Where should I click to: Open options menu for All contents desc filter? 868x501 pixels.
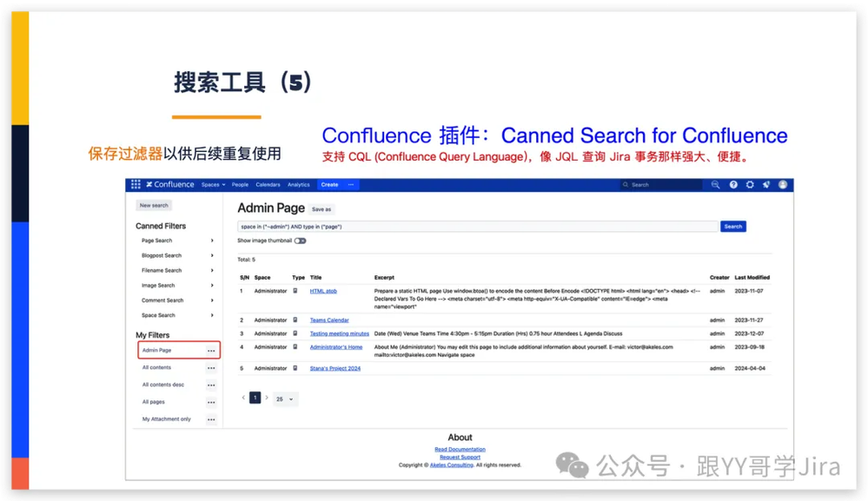tap(211, 385)
